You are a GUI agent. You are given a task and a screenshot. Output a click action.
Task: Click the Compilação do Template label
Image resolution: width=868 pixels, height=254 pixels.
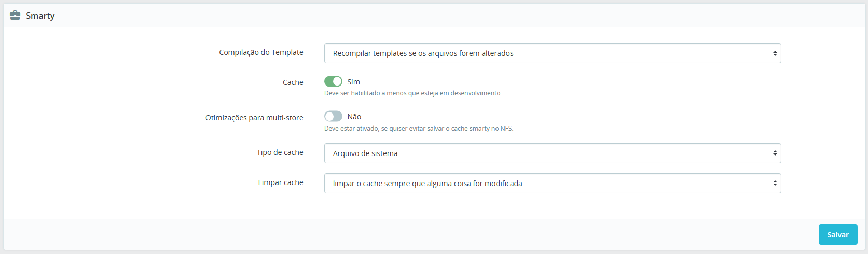(x=261, y=52)
